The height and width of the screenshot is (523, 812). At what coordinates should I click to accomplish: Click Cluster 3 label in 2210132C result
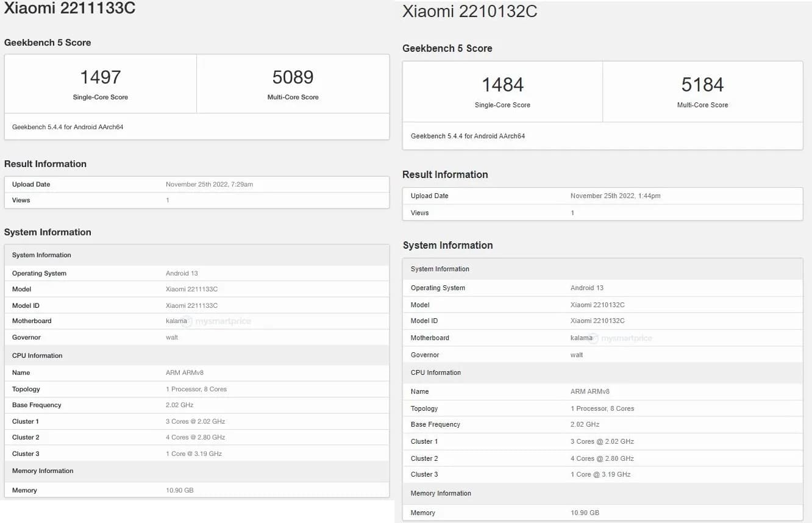click(424, 474)
